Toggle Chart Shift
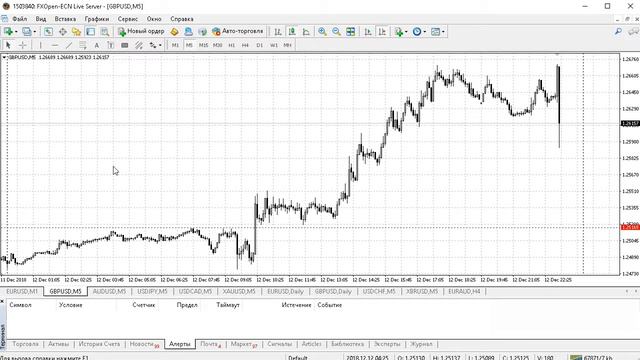This screenshot has width=640, height=360. coord(382,31)
